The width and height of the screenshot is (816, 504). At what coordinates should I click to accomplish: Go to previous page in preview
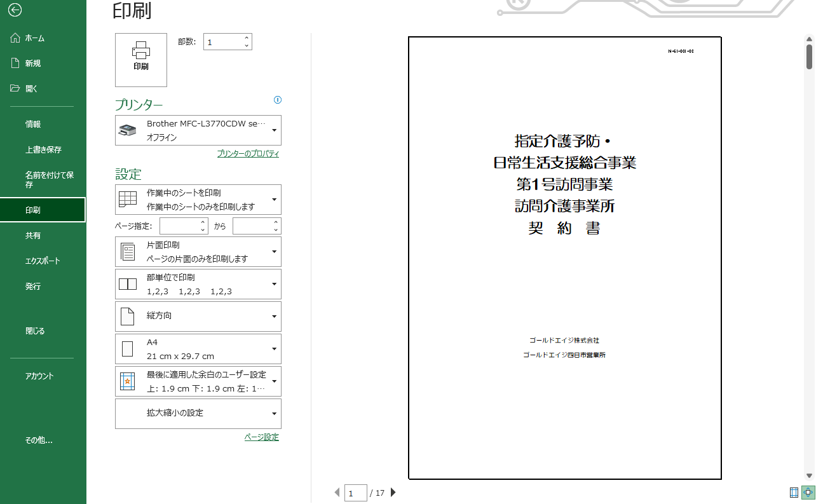pyautogui.click(x=337, y=492)
